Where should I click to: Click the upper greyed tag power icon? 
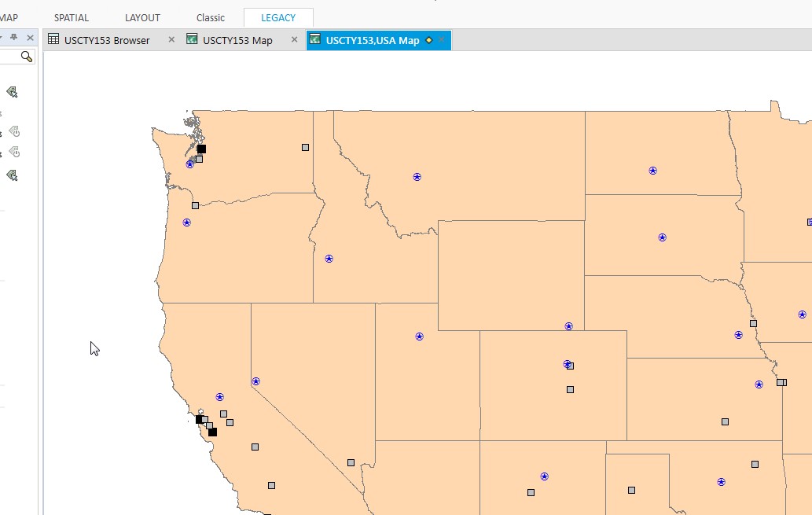click(14, 132)
